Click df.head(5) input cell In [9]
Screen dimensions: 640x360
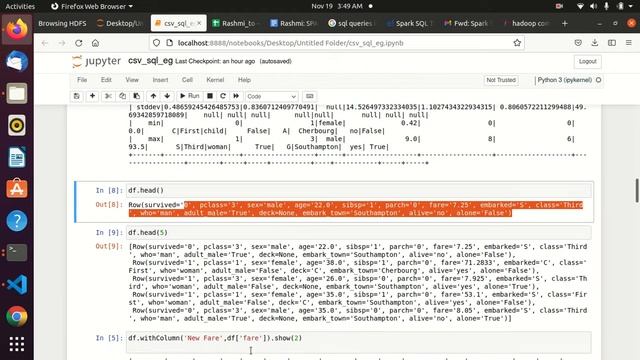(359, 232)
